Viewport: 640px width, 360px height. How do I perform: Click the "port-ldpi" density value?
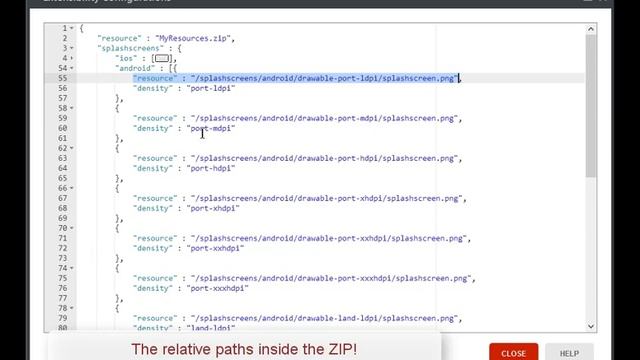pyautogui.click(x=211, y=88)
